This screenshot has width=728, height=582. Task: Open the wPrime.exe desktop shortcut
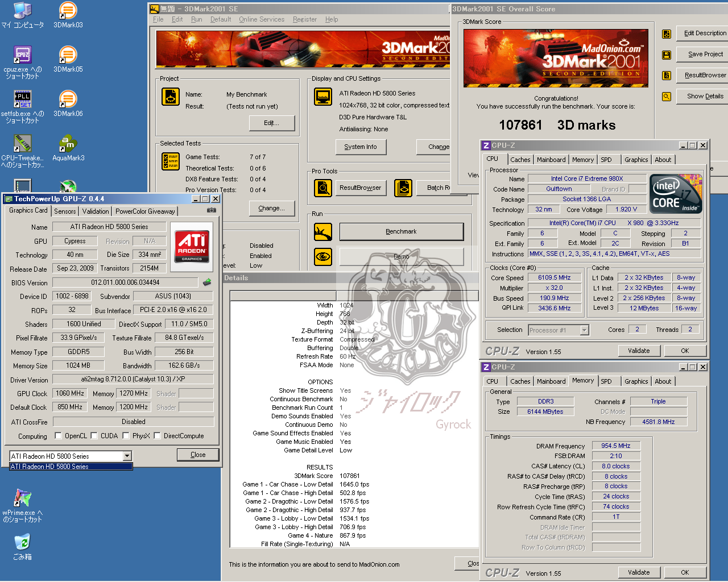[23, 505]
